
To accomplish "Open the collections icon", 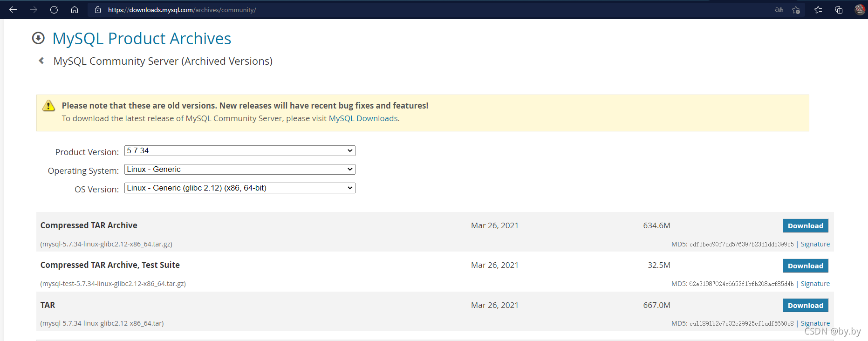I will coord(839,10).
